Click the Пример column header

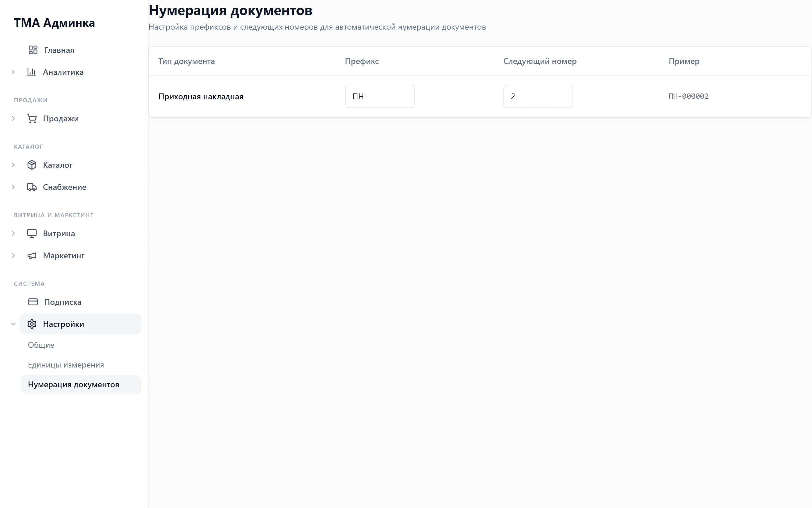[684, 61]
